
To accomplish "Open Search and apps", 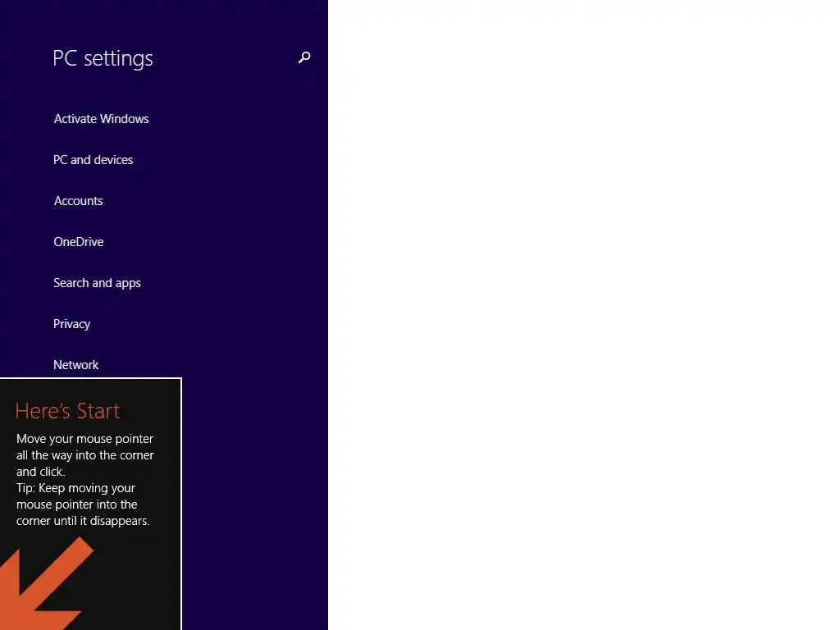I will point(97,283).
